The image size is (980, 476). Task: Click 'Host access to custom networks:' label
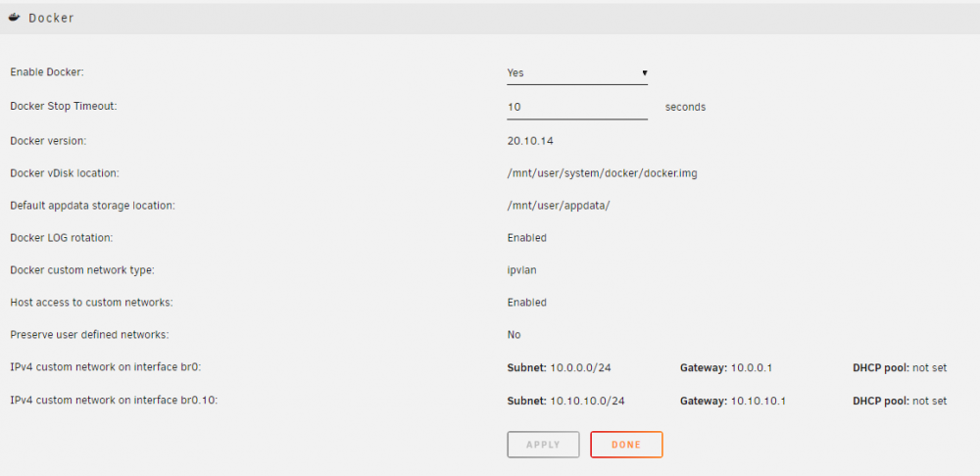point(91,303)
